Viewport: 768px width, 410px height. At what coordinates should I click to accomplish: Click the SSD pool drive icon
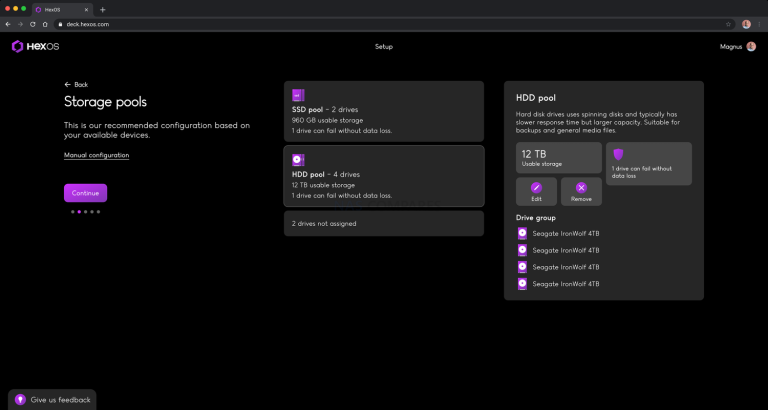coord(297,95)
